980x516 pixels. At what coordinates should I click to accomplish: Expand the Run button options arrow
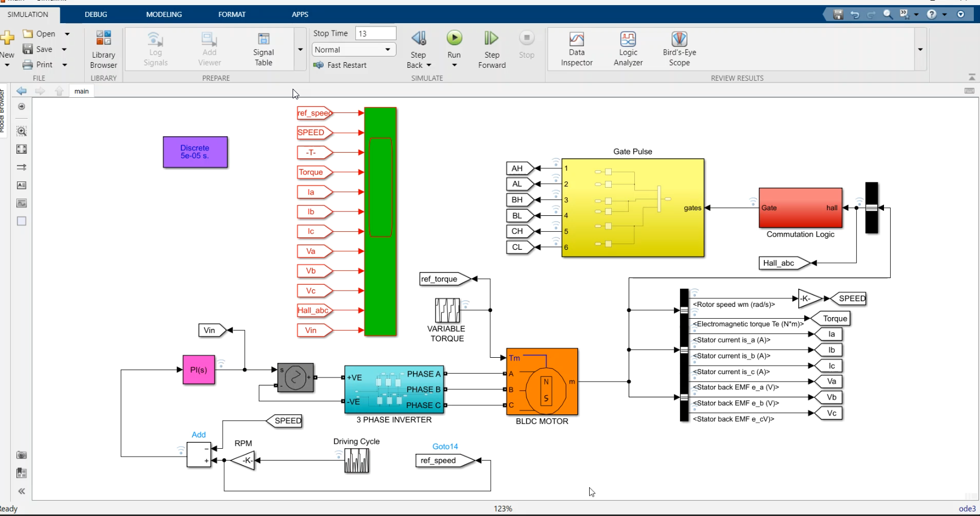tap(454, 65)
